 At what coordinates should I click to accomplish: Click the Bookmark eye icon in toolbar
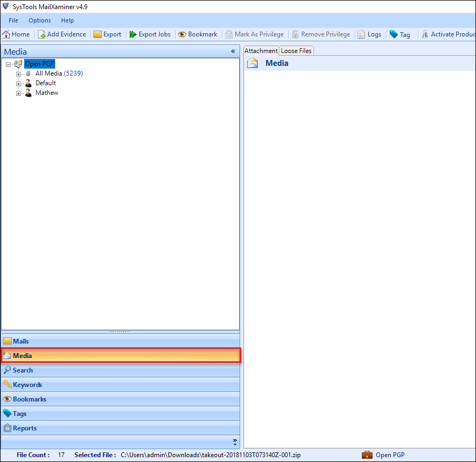tap(182, 34)
